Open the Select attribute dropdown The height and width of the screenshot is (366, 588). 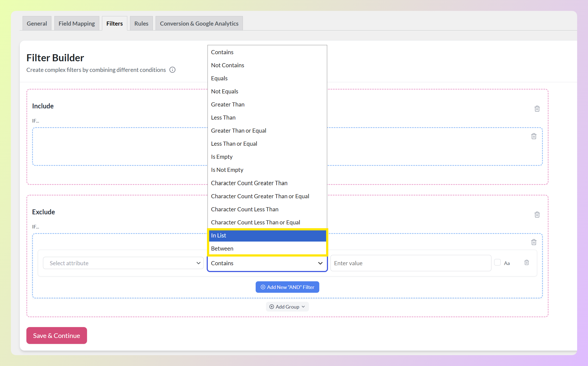[123, 263]
